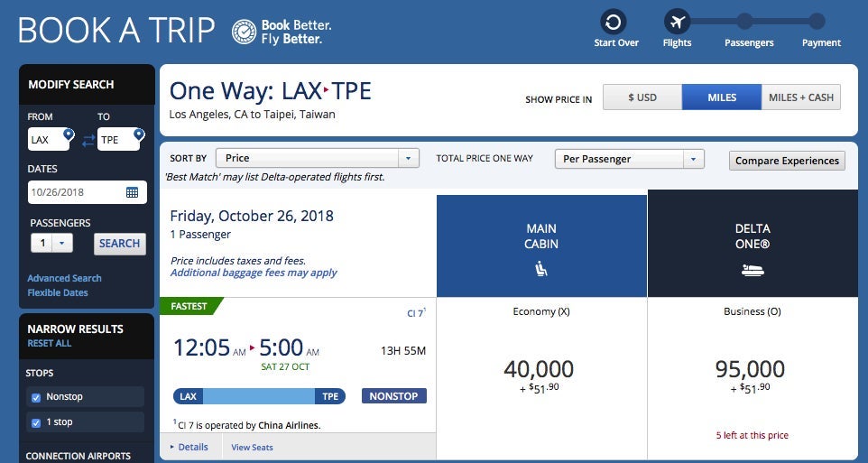Uncheck the 1 stop filter
The image size is (868, 463).
coord(36,422)
